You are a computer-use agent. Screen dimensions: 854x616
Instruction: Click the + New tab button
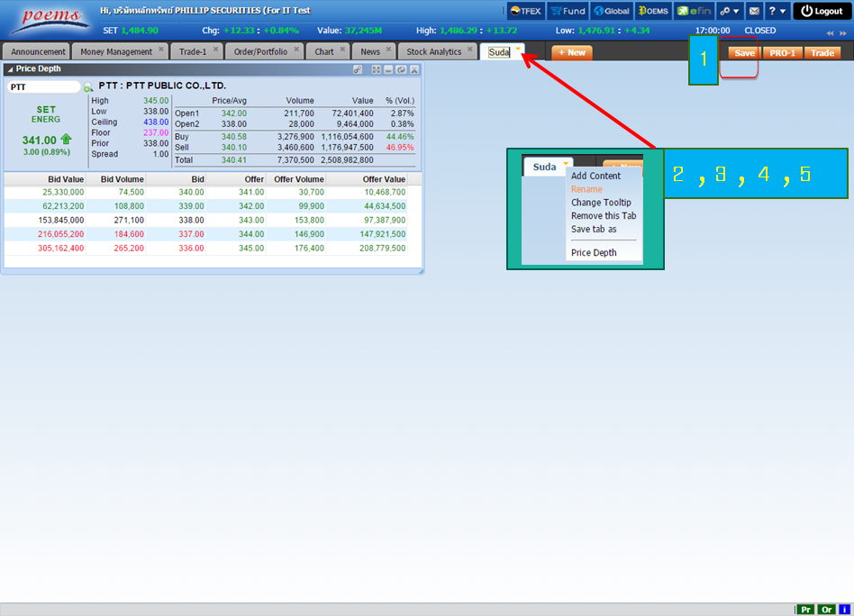click(571, 52)
